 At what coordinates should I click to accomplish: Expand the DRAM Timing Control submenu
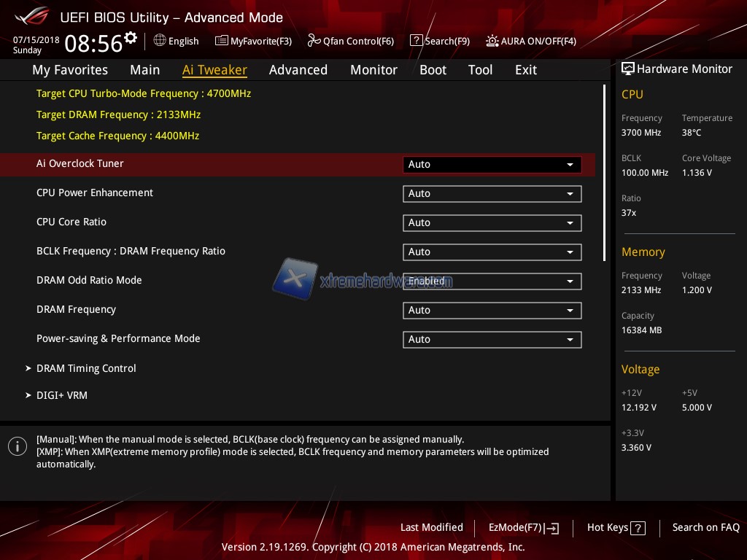[x=86, y=368]
